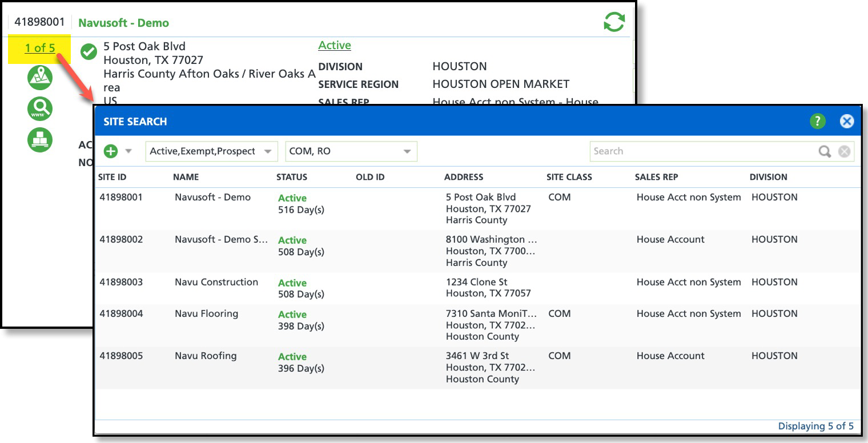Select site ID 41898004 in the list

point(121,314)
